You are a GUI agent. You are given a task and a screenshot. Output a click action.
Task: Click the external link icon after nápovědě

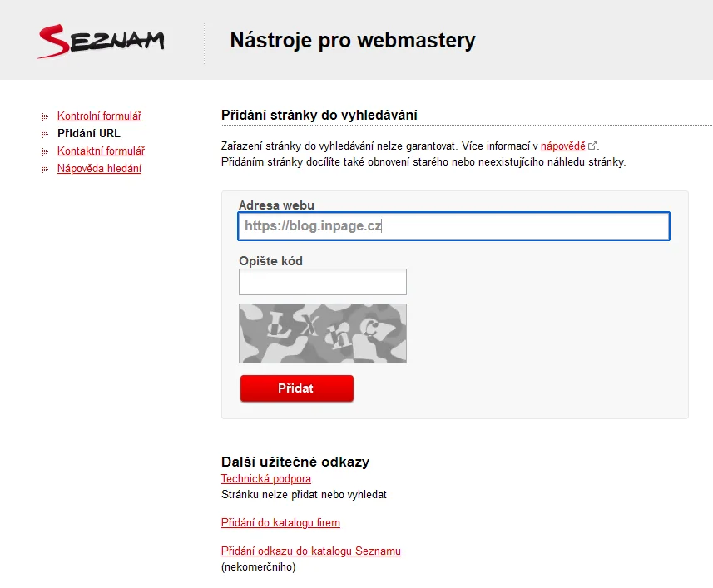tap(592, 146)
